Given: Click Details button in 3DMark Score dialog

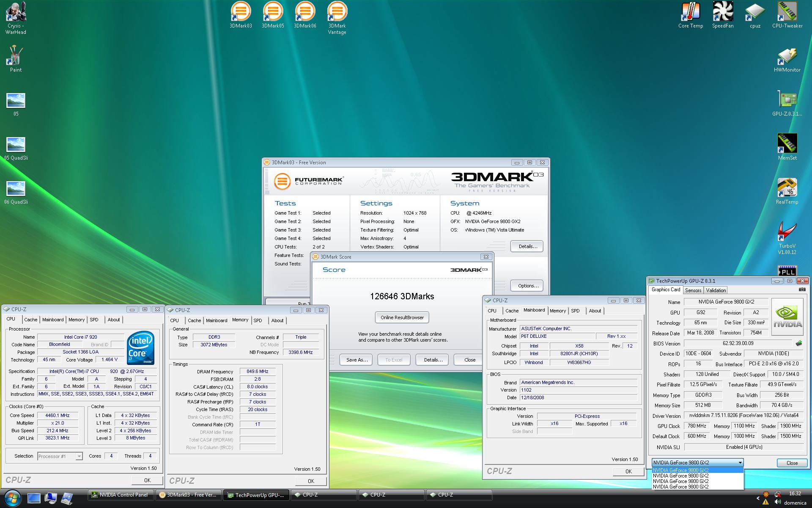Looking at the screenshot, I should [433, 360].
